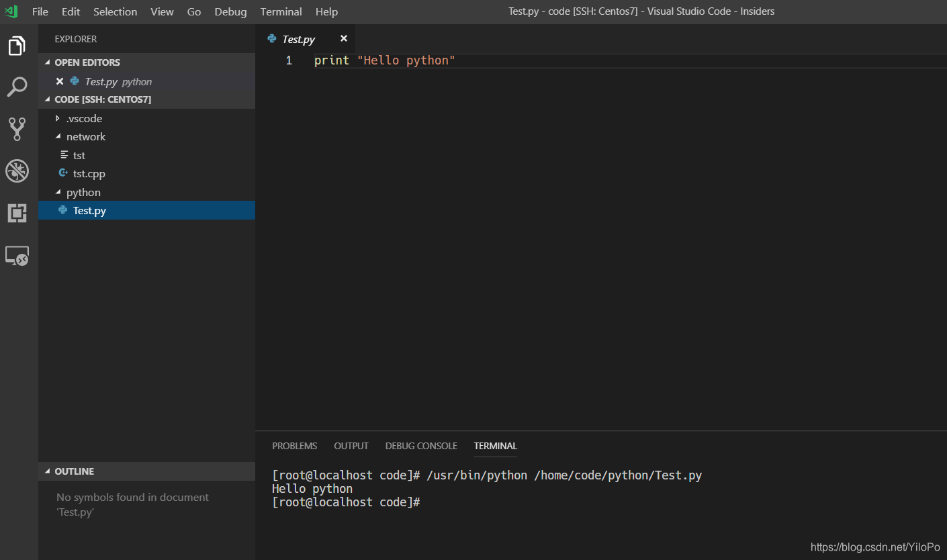Click Python icon of Test.py in tree
Screen dimensions: 947x560
(63, 210)
